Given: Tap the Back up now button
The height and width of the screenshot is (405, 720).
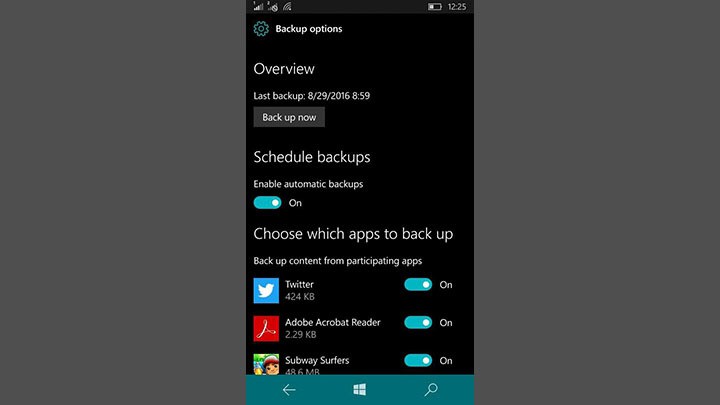Looking at the screenshot, I should click(289, 117).
